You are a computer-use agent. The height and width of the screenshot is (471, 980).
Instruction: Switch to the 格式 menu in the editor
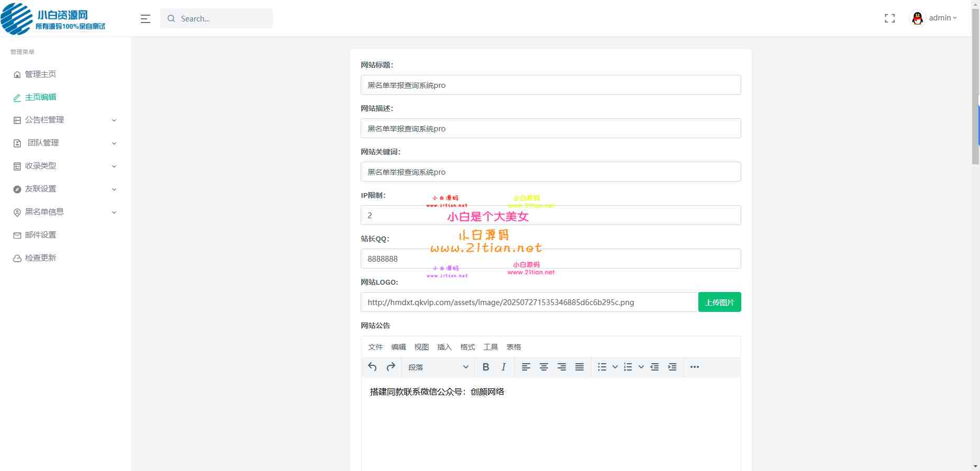[467, 347]
